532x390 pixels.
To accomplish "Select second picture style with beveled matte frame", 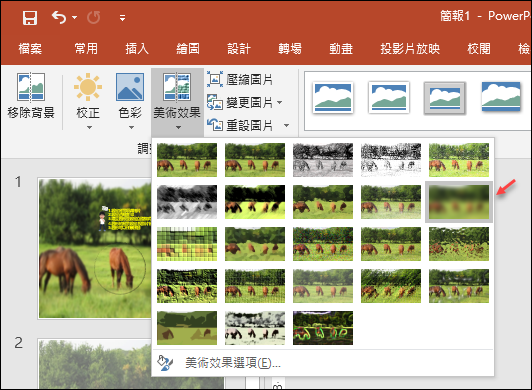I will pos(389,98).
